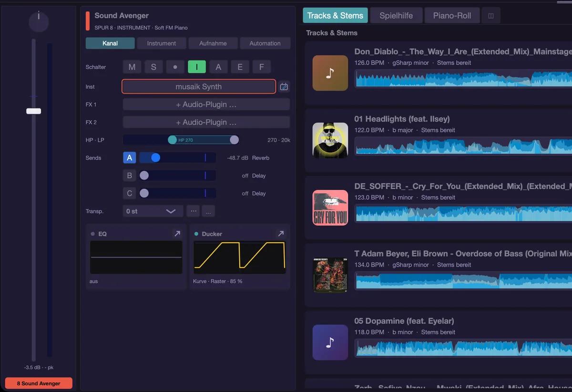Image resolution: width=572 pixels, height=392 pixels.
Task: Click the Cry For You album cover thumbnail
Action: [x=330, y=207]
